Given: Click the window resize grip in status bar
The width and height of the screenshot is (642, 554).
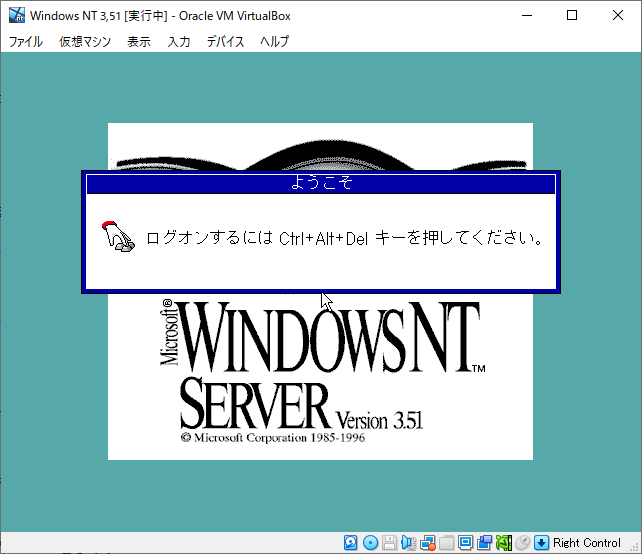Looking at the screenshot, I should pos(635,547).
